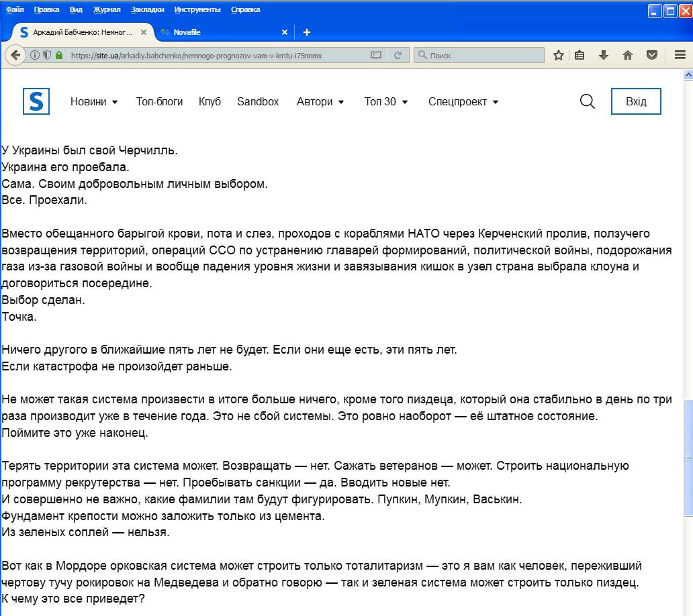Open downloads arrow icon
Viewport: 693px width, 616px height.
point(603,55)
